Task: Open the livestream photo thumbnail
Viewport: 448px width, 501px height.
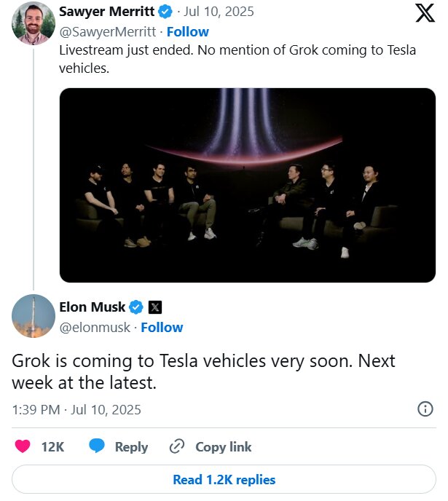Action: 247,185
